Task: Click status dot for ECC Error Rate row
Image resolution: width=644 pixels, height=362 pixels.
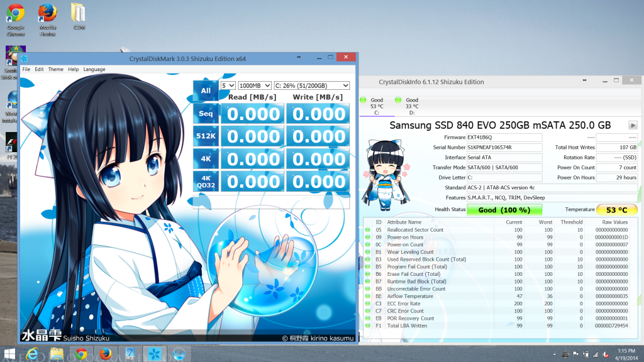Action: pos(367,304)
